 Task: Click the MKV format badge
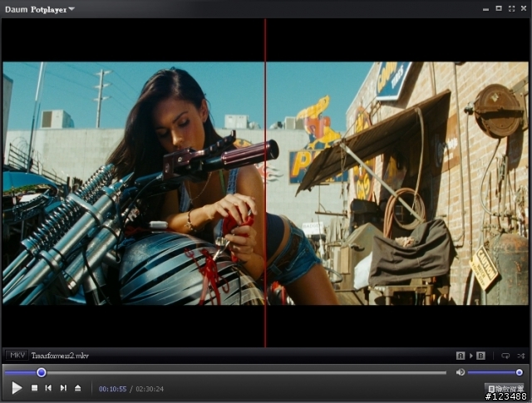17,355
